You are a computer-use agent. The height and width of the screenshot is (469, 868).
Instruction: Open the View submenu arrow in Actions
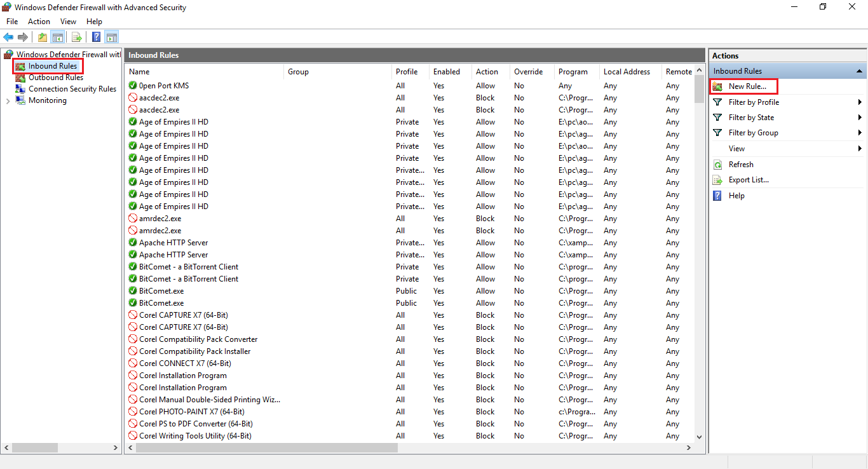pyautogui.click(x=860, y=149)
